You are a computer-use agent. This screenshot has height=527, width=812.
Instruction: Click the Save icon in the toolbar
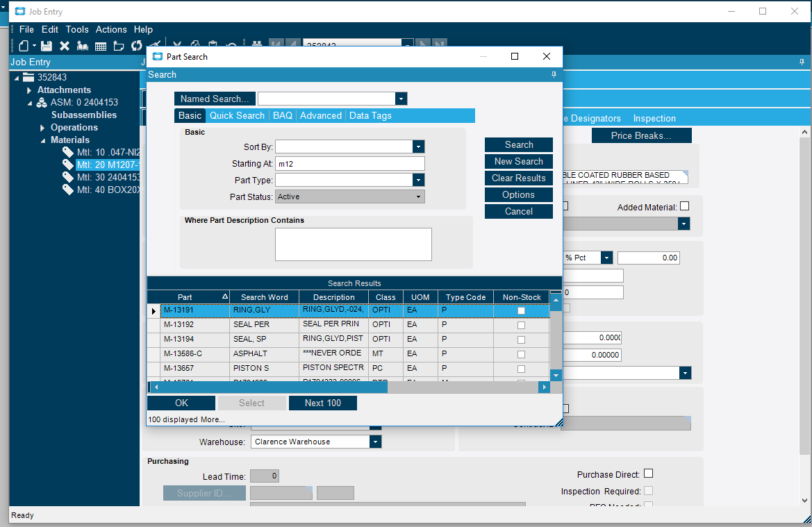coord(47,46)
